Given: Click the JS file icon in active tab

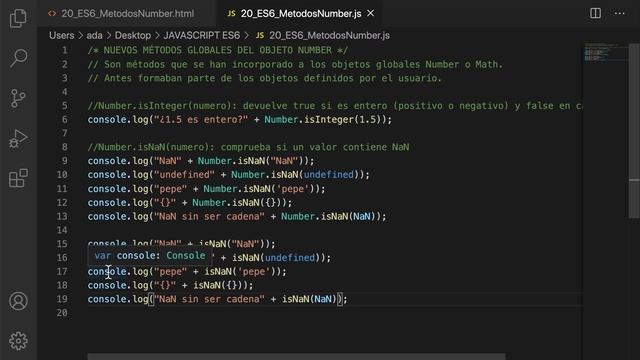Looking at the screenshot, I should (231, 13).
